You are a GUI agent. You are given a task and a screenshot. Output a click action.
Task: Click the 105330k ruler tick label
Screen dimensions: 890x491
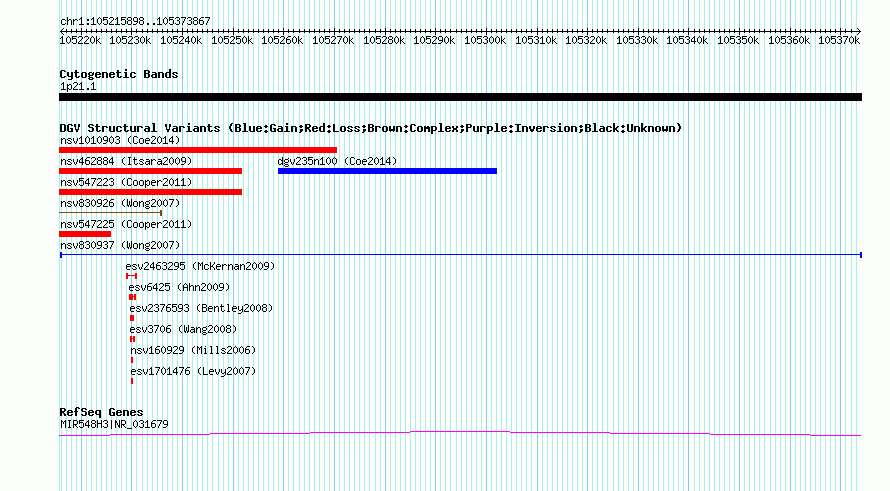[637, 40]
